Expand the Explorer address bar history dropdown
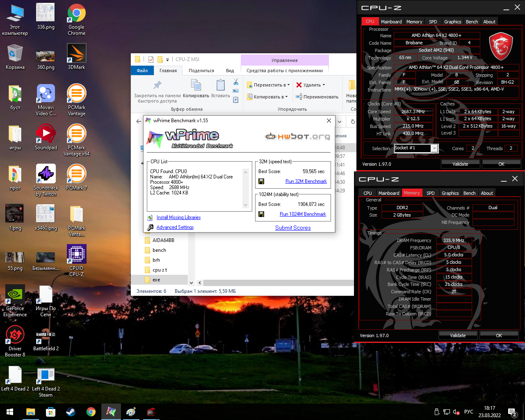This screenshot has height=420, width=525. coord(340,122)
